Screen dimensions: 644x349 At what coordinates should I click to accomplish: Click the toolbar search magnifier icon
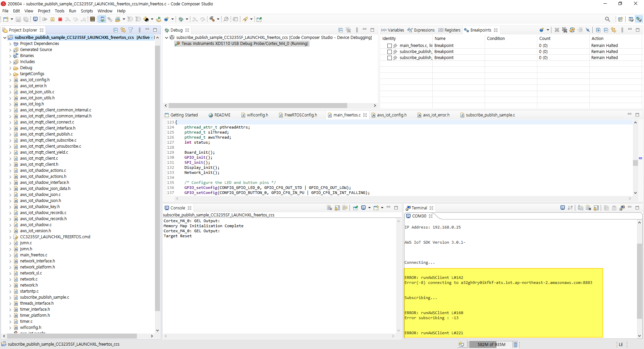pyautogui.click(x=607, y=19)
